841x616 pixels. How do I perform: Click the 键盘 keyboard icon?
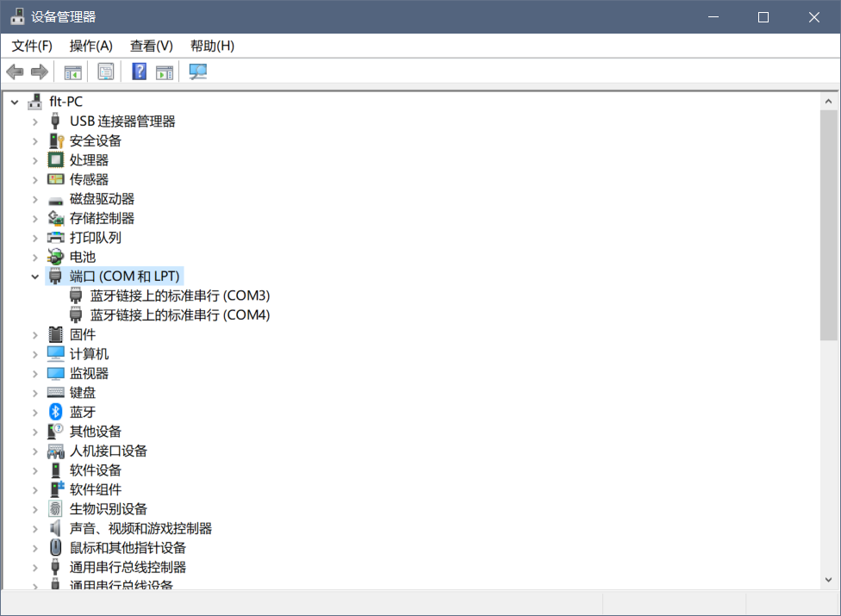click(56, 393)
